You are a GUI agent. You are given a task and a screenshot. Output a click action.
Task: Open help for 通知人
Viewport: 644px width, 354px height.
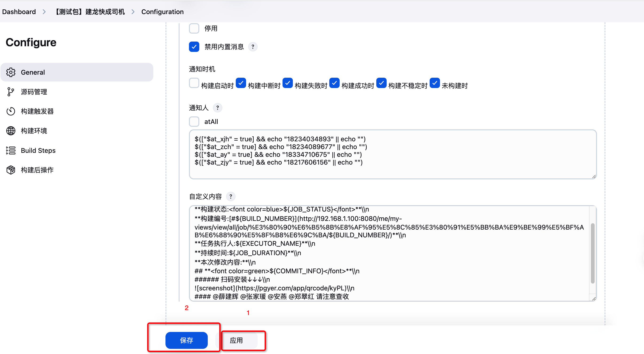tap(217, 108)
